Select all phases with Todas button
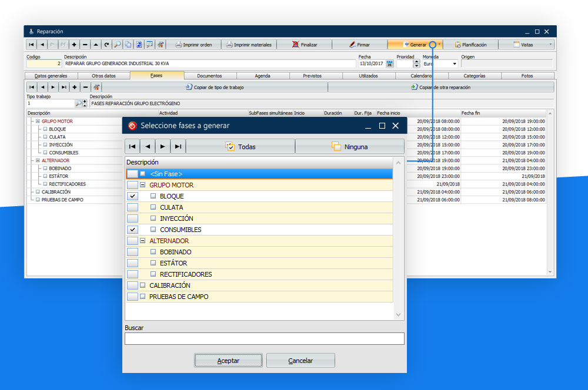Screen dimensions: 588x390 240,146
